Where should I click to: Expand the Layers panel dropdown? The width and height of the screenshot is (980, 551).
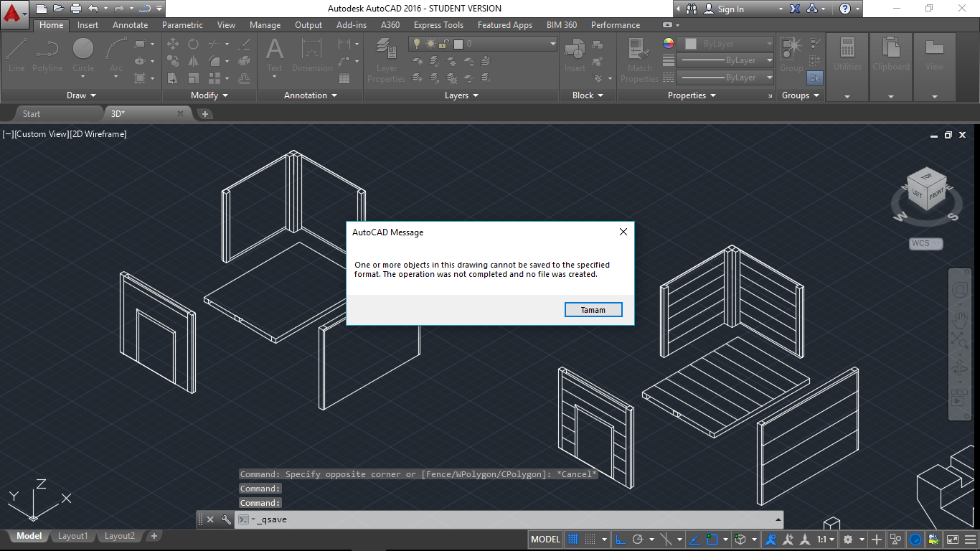pos(461,95)
